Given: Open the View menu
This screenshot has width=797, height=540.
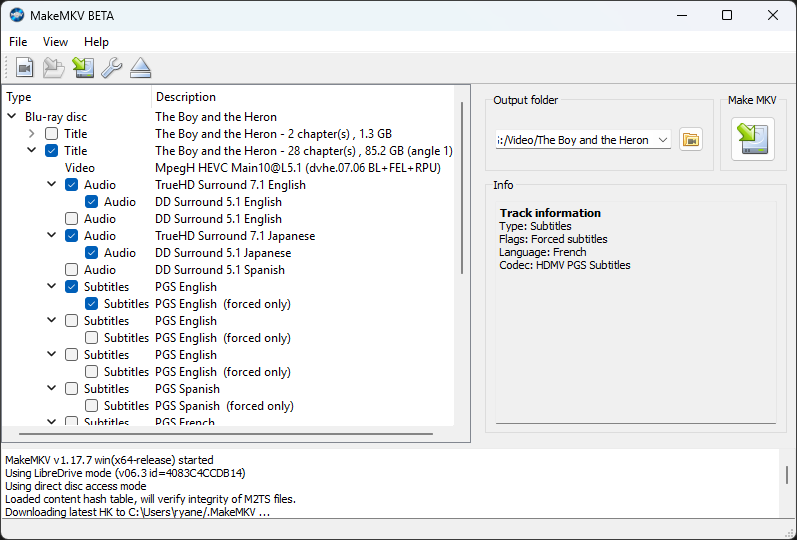Looking at the screenshot, I should (x=55, y=42).
